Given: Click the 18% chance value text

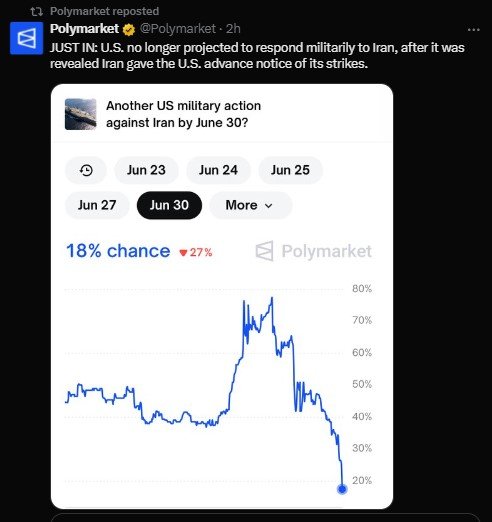Looking at the screenshot, I should [x=118, y=251].
